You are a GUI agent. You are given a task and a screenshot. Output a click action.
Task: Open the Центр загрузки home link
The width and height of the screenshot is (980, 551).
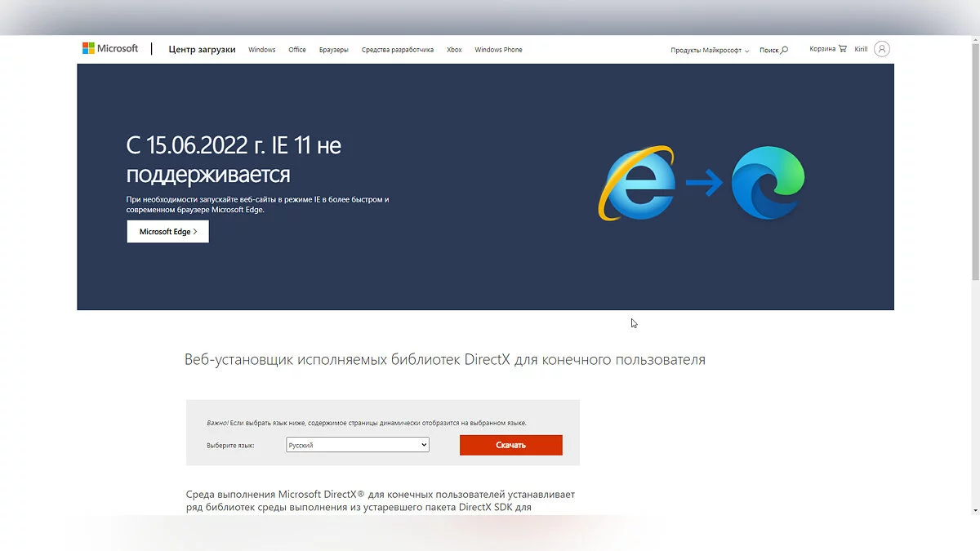202,50
